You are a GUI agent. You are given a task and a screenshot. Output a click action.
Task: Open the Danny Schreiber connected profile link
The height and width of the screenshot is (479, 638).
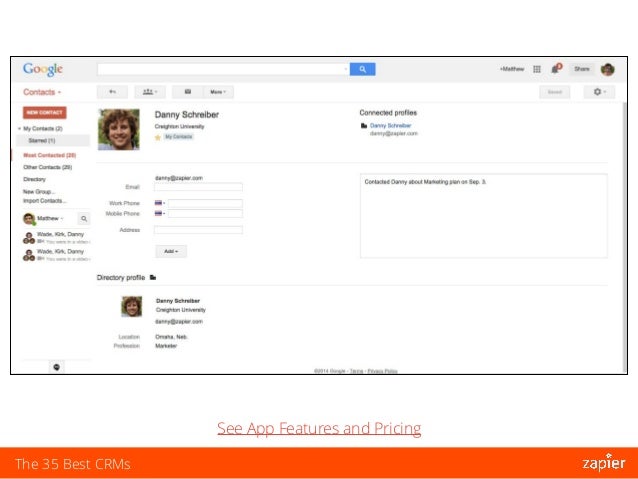pos(391,125)
